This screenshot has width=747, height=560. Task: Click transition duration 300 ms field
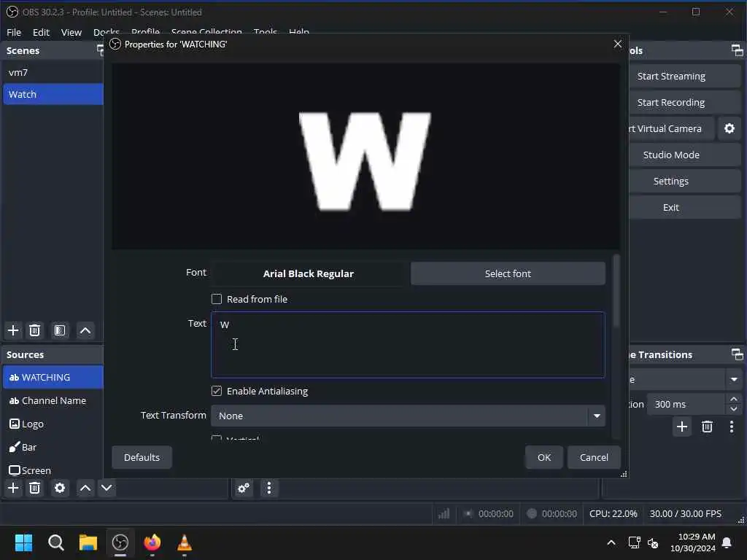tap(686, 404)
